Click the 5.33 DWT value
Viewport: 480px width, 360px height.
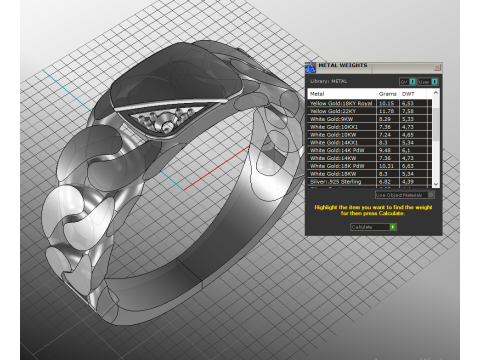coord(408,119)
